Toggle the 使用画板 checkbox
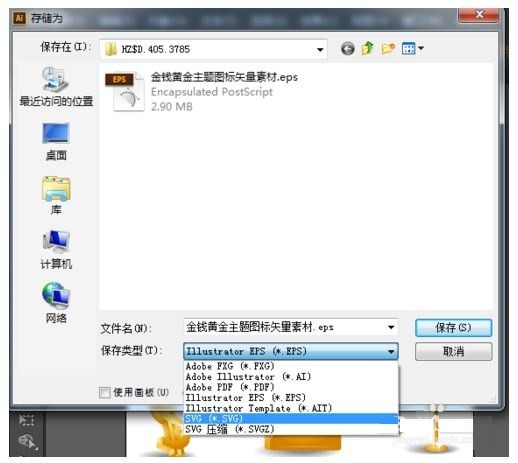The width and height of the screenshot is (518, 463). 105,392
